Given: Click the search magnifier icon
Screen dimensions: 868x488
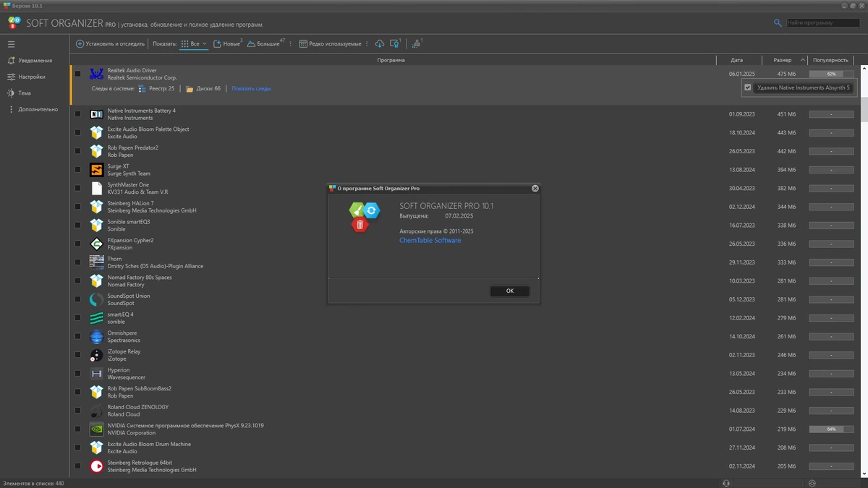Looking at the screenshot, I should pos(778,23).
